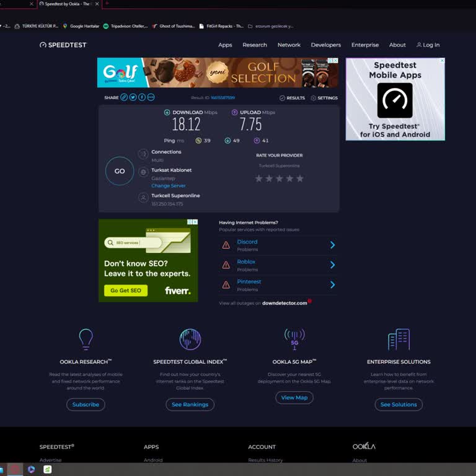Screen dimensions: 476x476
Task: Copy result link share icon
Action: (x=124, y=97)
